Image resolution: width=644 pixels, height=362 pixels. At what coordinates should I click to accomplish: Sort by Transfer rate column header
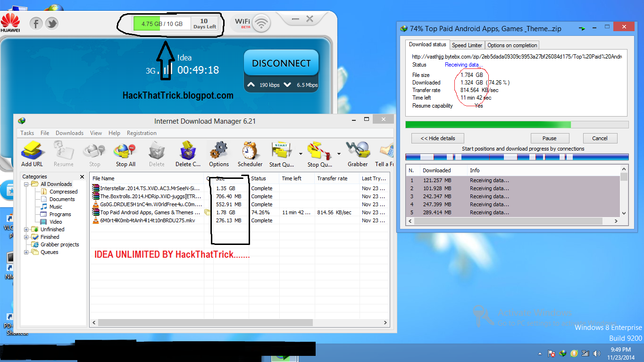click(337, 178)
